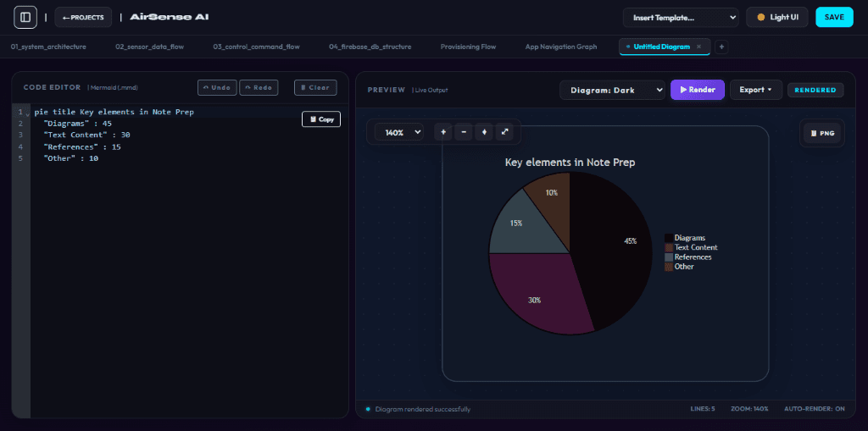
Task: Open the Provisioning Flow tab
Action: [x=468, y=47]
